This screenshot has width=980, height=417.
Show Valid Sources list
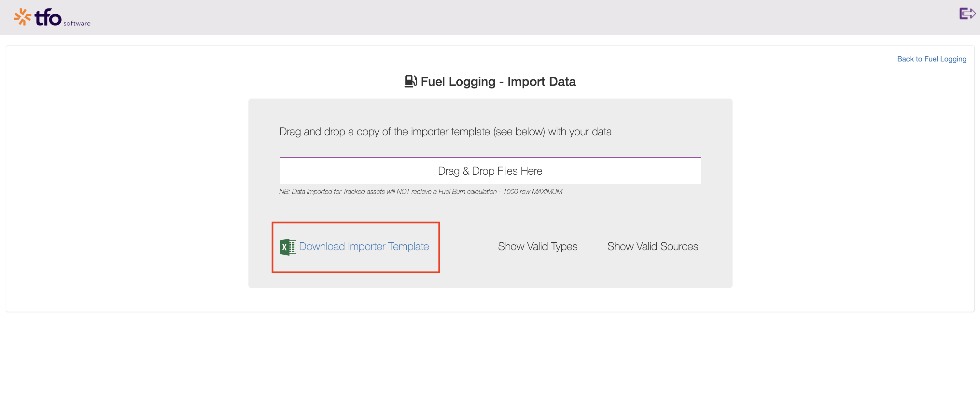coord(652,246)
